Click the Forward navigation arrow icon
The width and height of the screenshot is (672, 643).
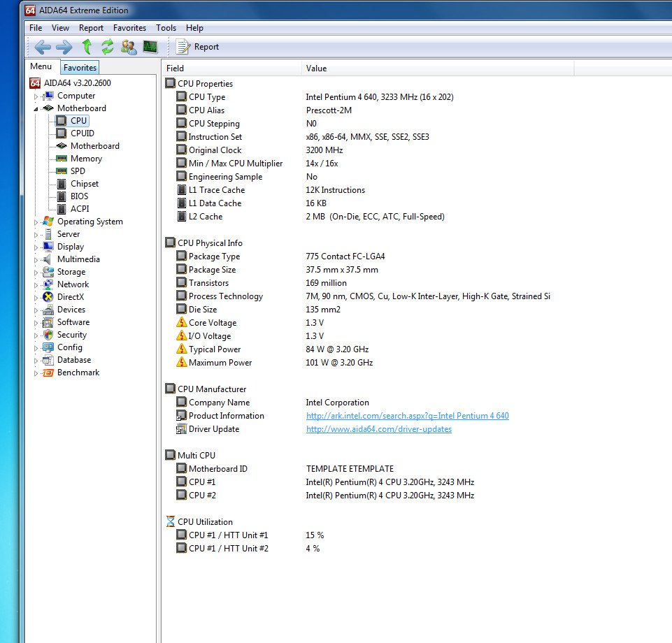pos(64,47)
